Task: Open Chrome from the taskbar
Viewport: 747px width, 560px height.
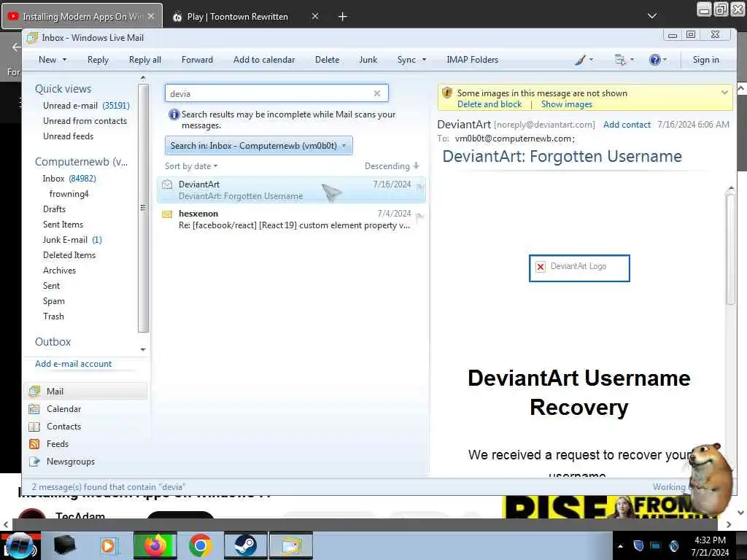Action: tap(200, 545)
